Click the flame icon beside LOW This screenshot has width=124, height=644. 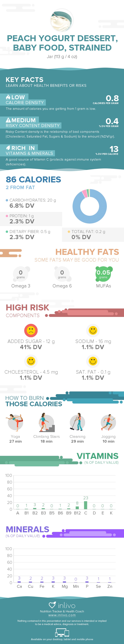[8, 97]
